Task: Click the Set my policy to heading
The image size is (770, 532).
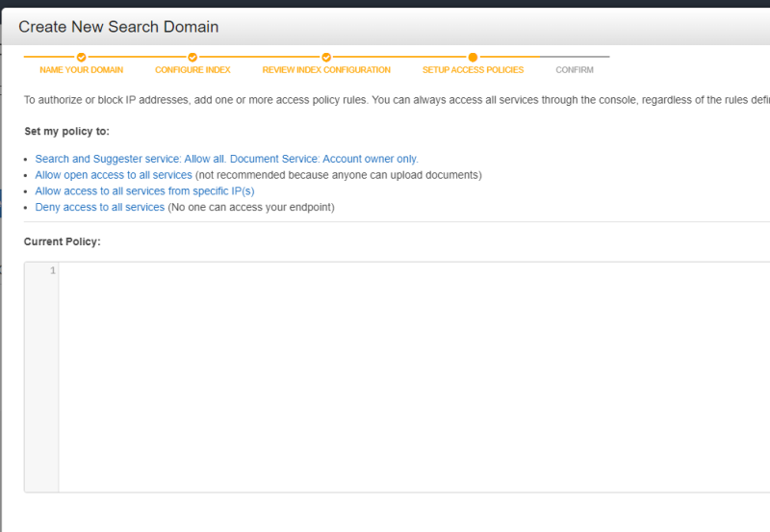Action: [66, 131]
